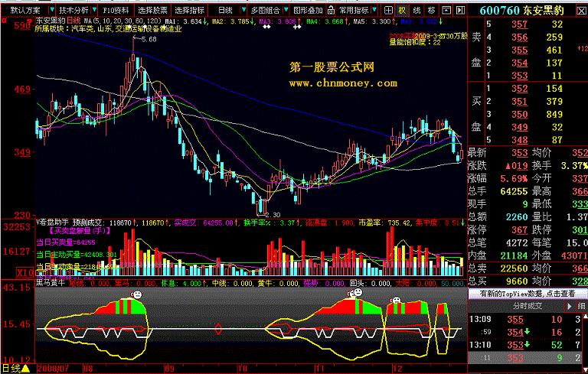This screenshot has width=588, height=374.
Task: Expand dropdown arrow beside 技术分析
Action: [x=94, y=10]
